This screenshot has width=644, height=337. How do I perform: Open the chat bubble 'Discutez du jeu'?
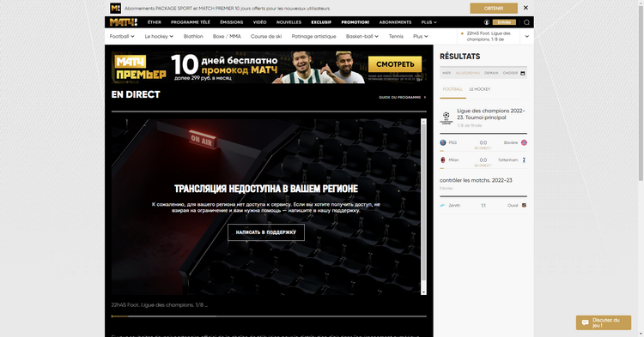[604, 322]
